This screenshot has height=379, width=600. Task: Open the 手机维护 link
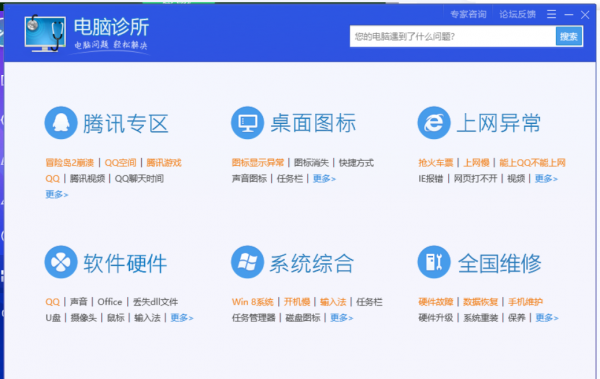coord(525,302)
